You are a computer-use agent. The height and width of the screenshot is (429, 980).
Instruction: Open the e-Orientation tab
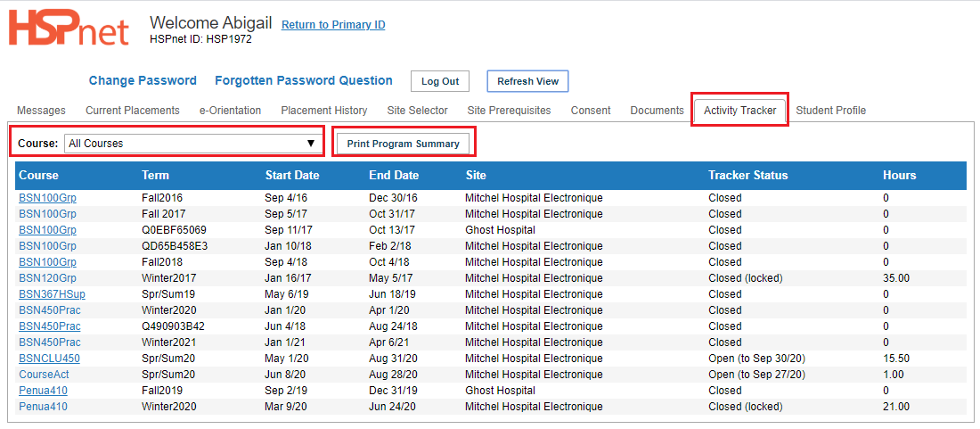(x=230, y=111)
